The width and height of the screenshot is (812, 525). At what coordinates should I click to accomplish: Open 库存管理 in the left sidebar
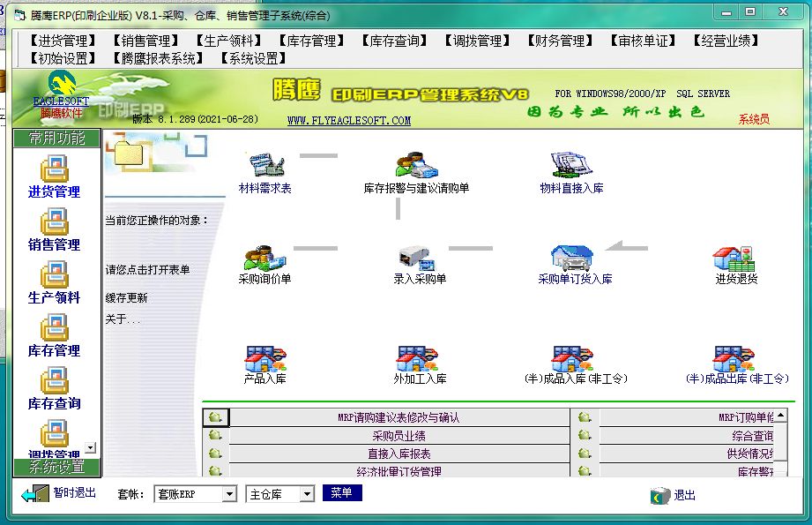pos(55,335)
